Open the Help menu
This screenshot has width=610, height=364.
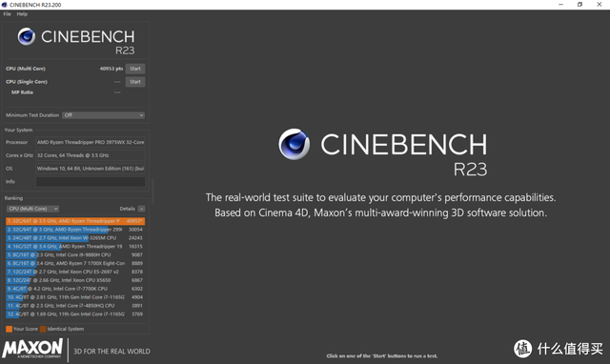(22, 14)
